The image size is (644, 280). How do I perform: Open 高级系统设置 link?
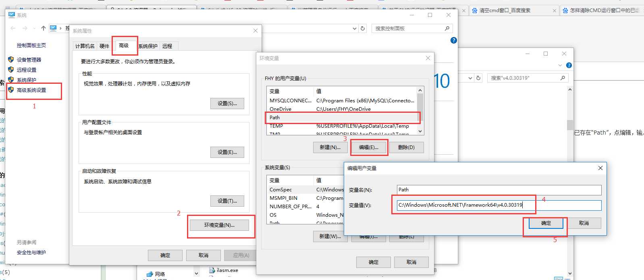pos(31,90)
